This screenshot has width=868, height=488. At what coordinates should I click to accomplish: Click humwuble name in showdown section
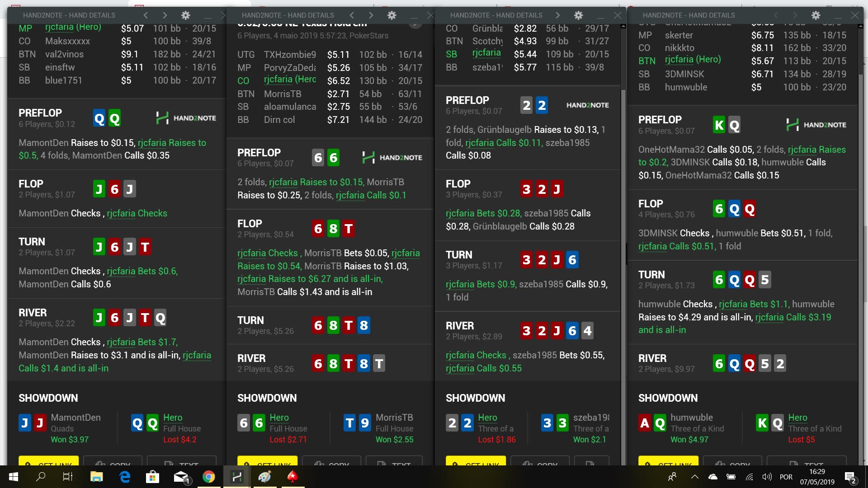(692, 418)
